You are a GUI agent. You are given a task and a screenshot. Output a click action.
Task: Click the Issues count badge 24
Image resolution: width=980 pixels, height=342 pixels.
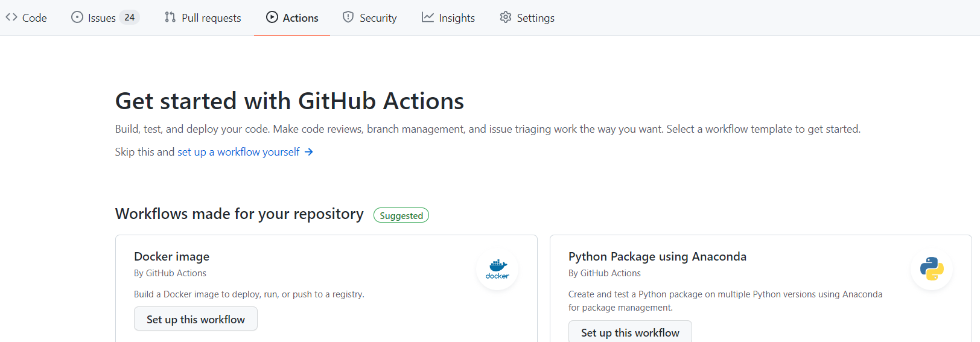(x=130, y=17)
